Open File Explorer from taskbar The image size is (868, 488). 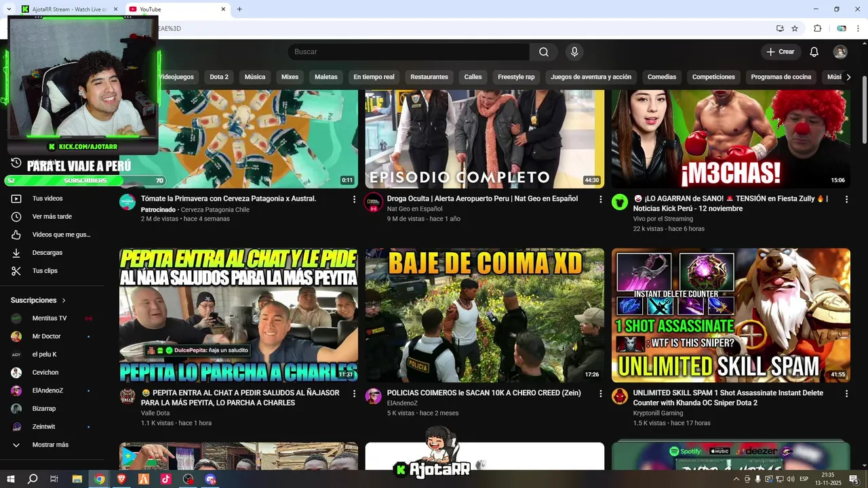77,479
